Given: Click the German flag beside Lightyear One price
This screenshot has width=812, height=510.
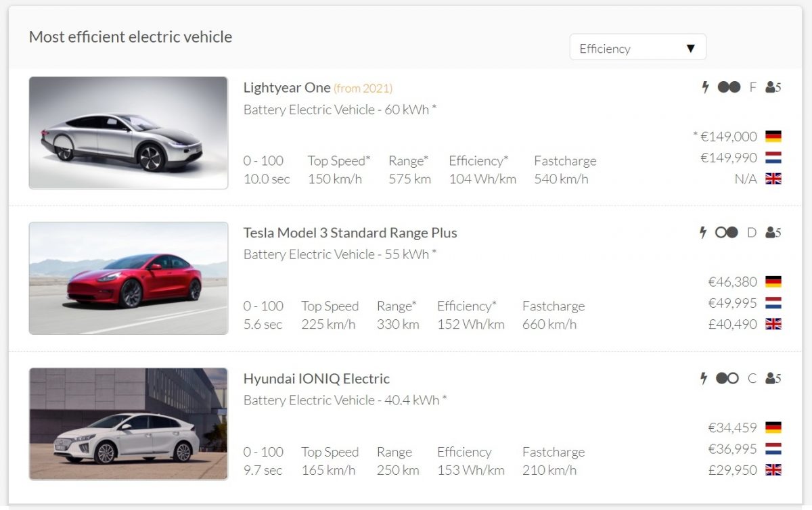Looking at the screenshot, I should tap(773, 137).
